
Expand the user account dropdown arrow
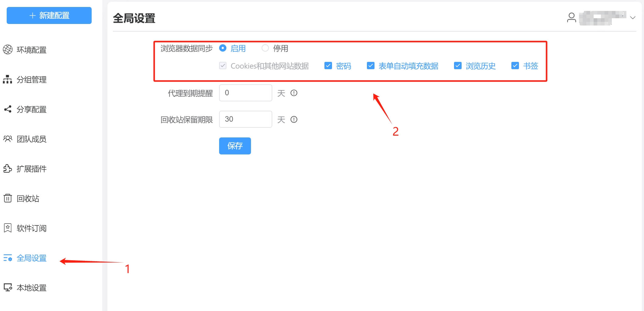click(x=633, y=18)
